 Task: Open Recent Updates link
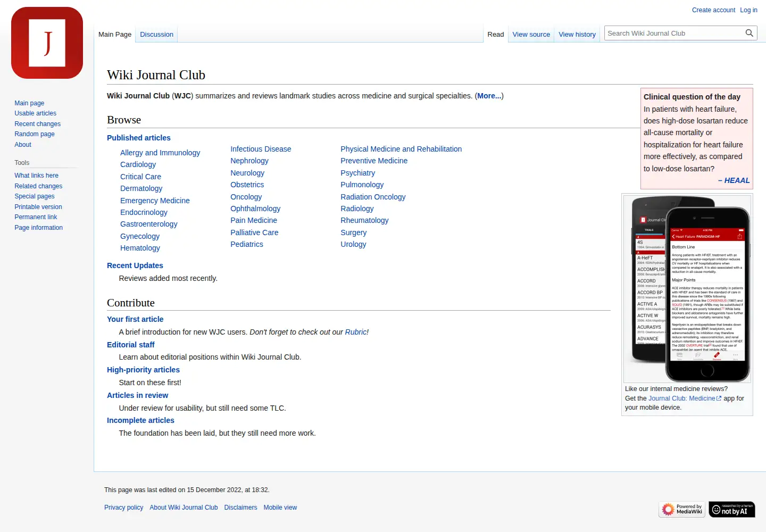coord(135,265)
